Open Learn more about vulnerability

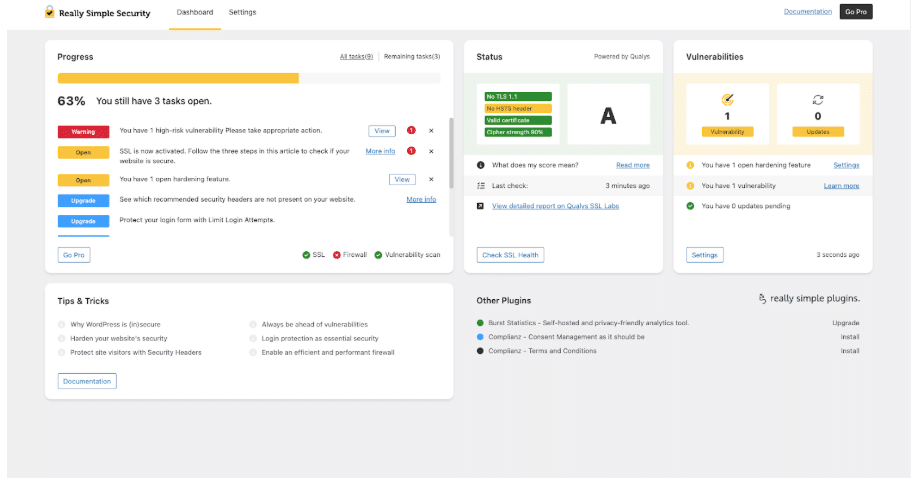click(842, 186)
